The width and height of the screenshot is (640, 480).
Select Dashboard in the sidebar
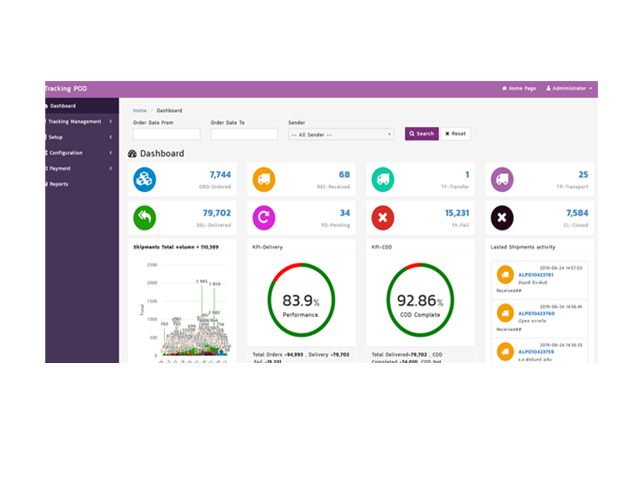[64, 105]
